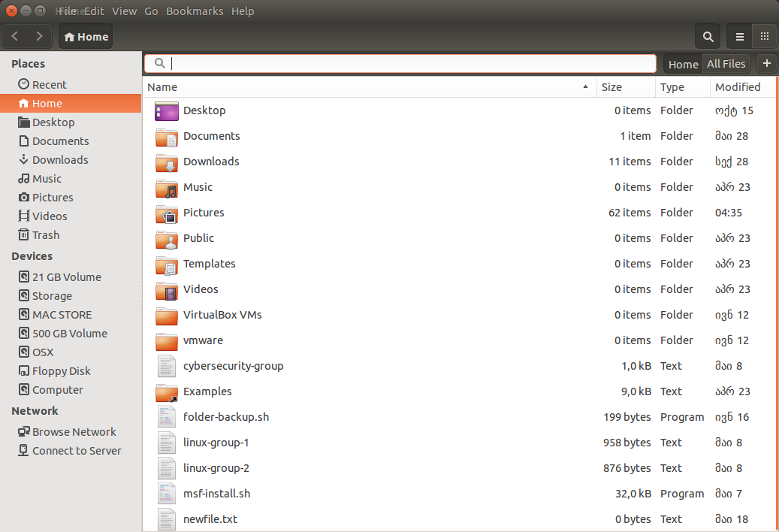The image size is (779, 532).
Task: Open the Edit menu
Action: [94, 11]
